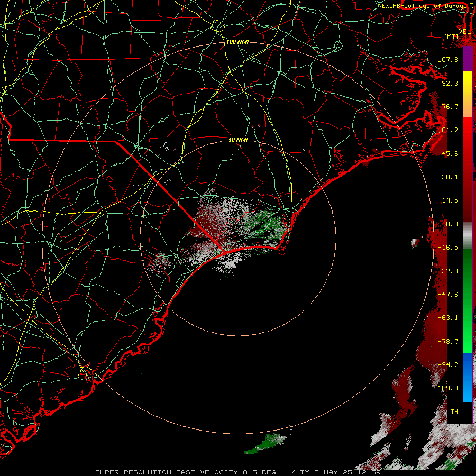Click the gray near-zero segment of the color bar
Screen dimensions: 476x476
tap(467, 235)
